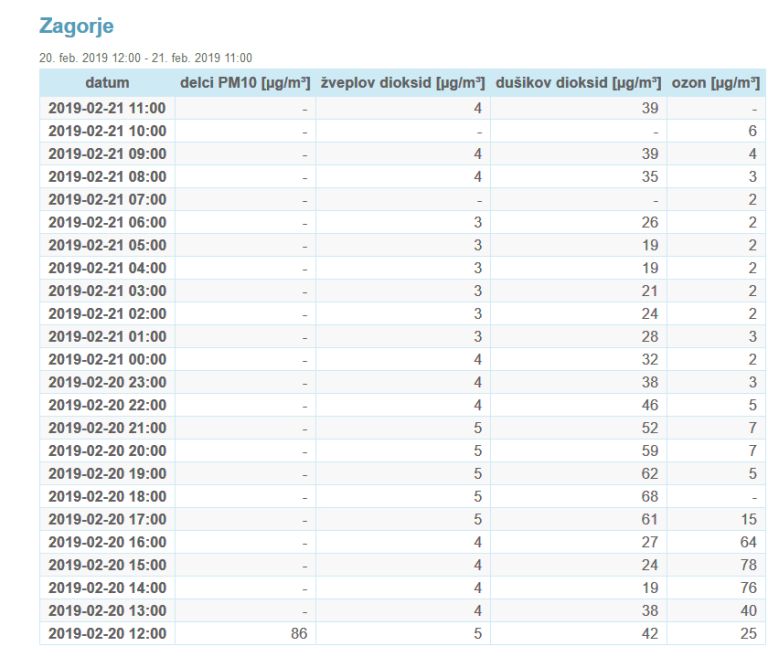Image resolution: width=768 pixels, height=657 pixels.
Task: Click the Zagorje heading
Action: tap(76, 26)
